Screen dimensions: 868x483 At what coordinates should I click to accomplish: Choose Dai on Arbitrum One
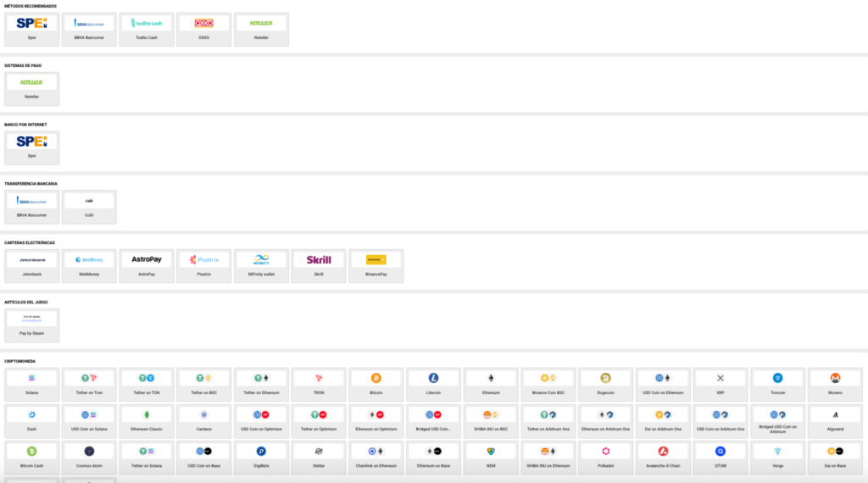coord(663,421)
